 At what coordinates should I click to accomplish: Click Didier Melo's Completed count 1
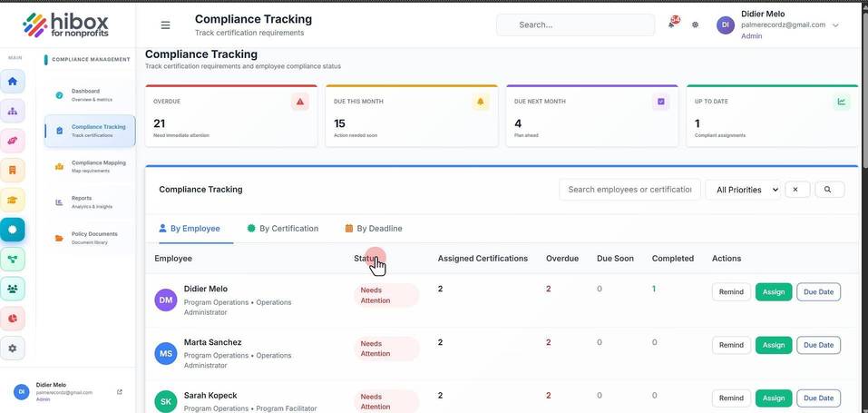(654, 289)
